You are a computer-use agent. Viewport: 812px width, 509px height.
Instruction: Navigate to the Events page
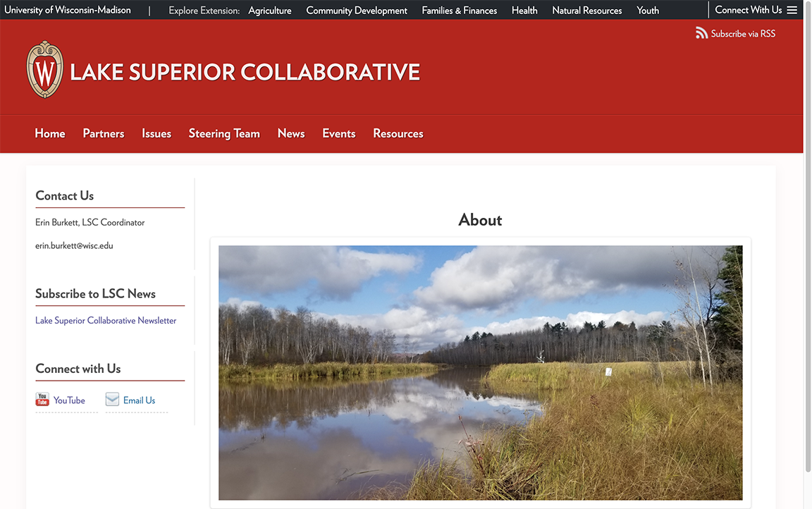338,133
